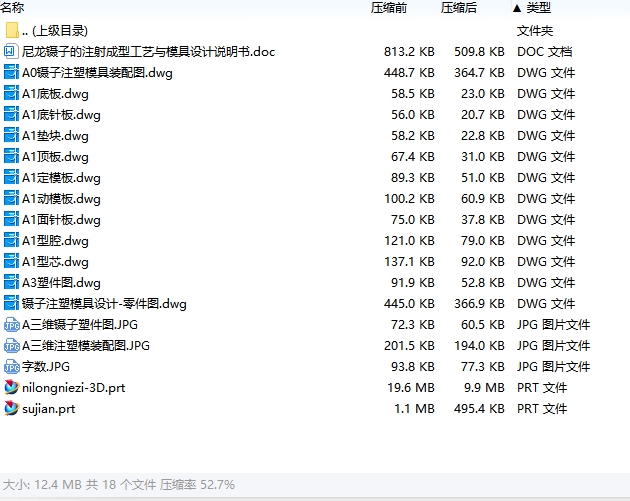Select file name nilongniezi-3D.prt
This screenshot has height=501, width=630.
74,388
